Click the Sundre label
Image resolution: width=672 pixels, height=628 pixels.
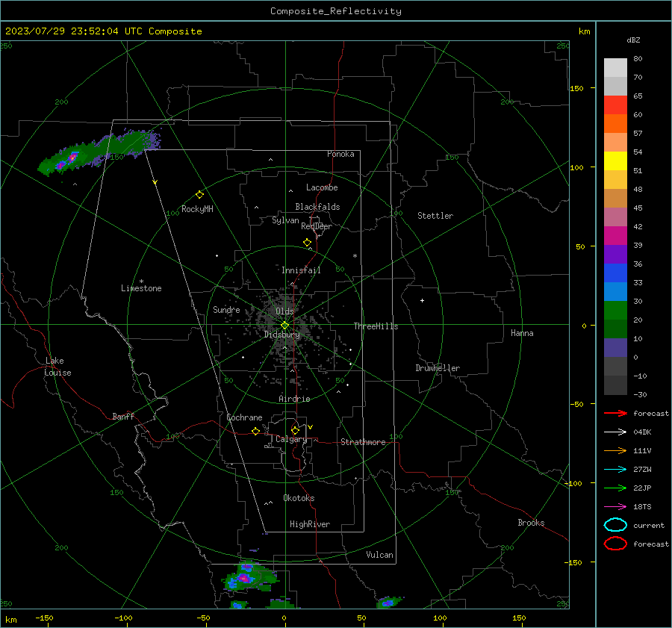[x=226, y=309]
